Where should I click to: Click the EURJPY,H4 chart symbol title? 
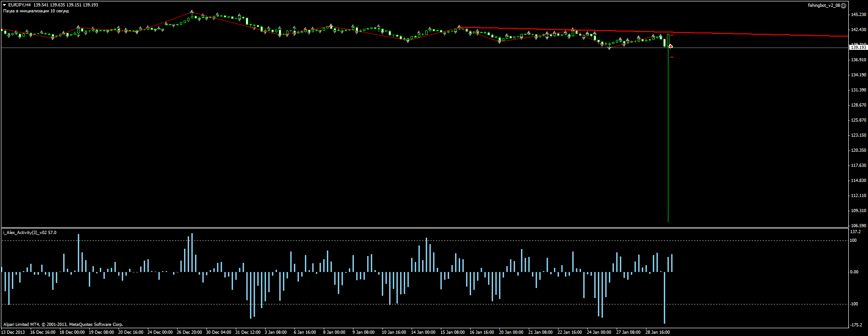click(x=19, y=5)
